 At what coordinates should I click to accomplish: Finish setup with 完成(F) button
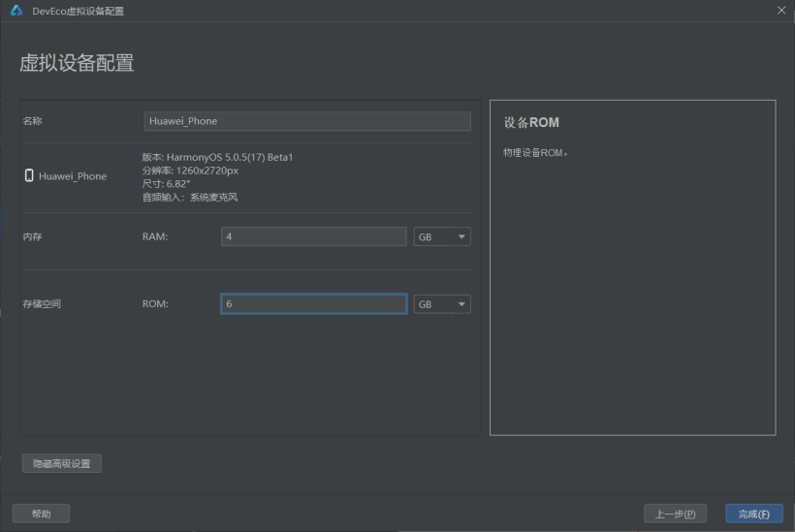(754, 514)
